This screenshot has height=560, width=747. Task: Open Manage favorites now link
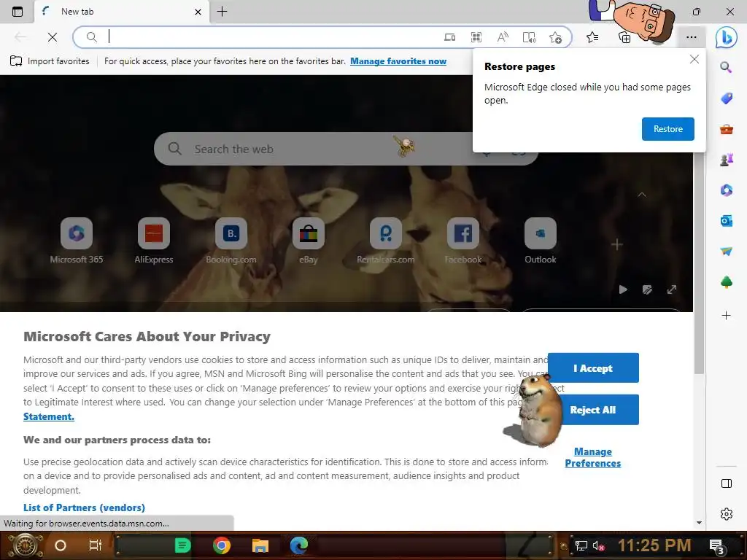(x=398, y=61)
